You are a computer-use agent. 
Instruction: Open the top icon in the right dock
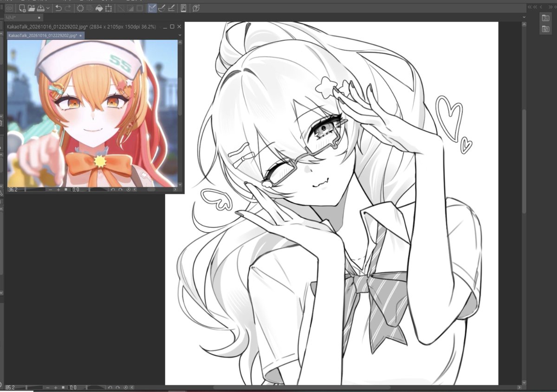[x=545, y=18]
